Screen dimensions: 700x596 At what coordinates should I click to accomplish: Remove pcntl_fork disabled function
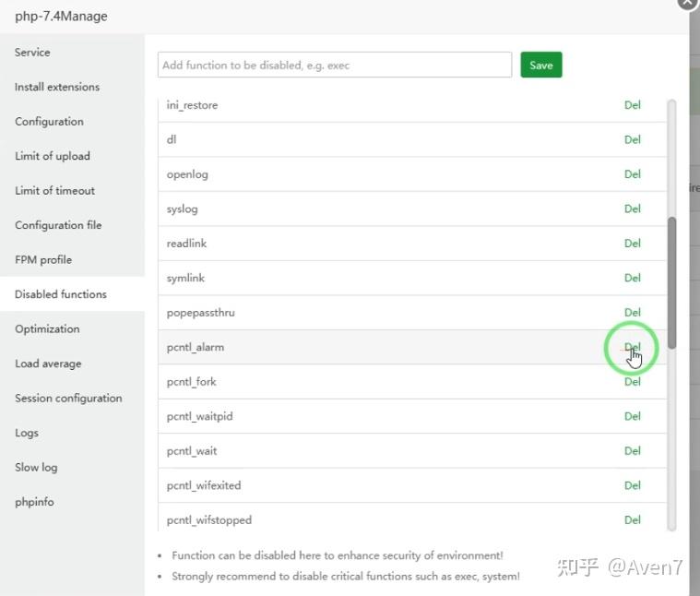(x=632, y=382)
